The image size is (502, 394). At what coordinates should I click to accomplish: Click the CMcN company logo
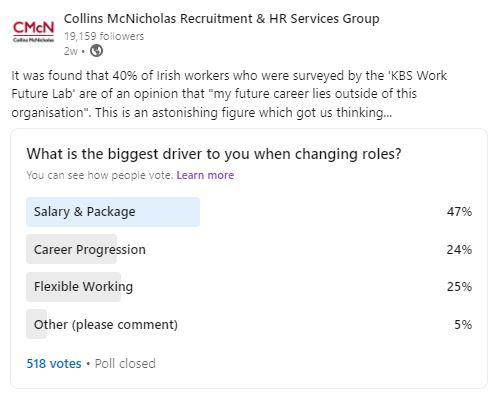pyautogui.click(x=33, y=32)
